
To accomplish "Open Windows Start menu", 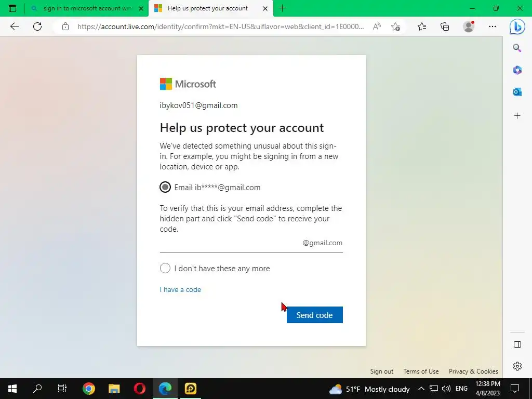I will 12,389.
